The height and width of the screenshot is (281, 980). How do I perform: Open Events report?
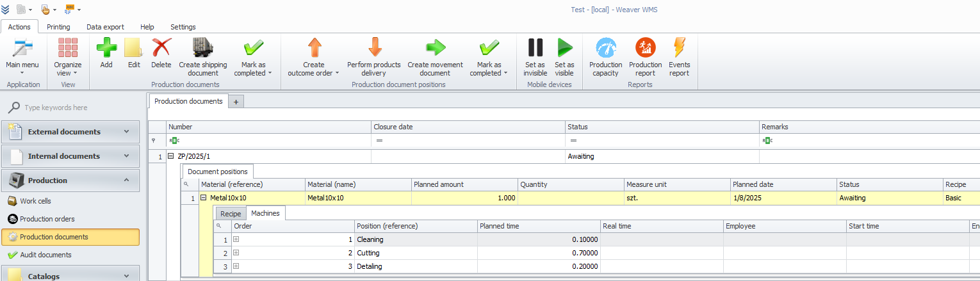pyautogui.click(x=680, y=58)
